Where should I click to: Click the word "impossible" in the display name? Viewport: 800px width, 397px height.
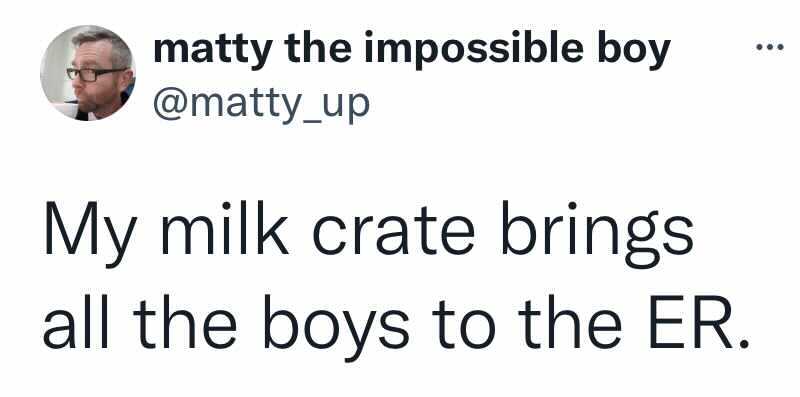473,51
